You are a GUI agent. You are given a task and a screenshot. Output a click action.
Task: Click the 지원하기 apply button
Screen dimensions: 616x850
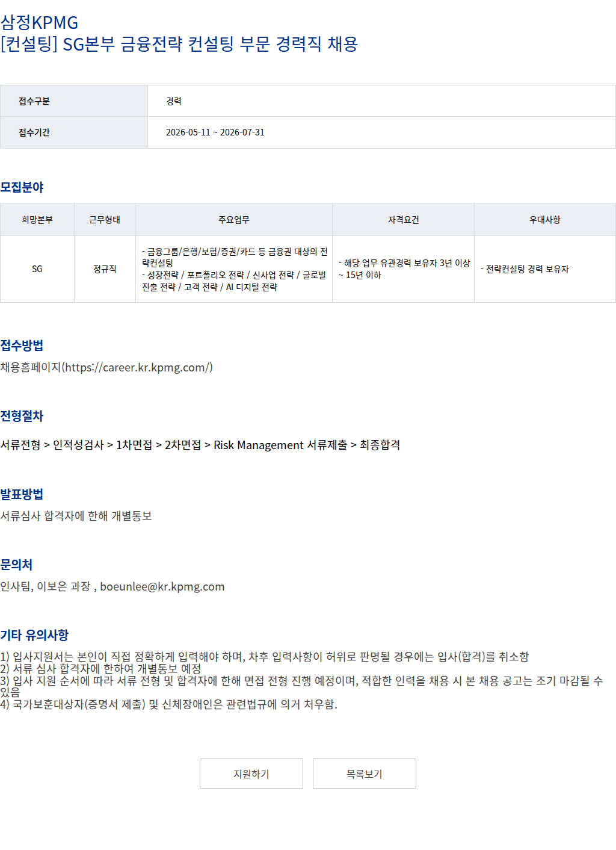click(x=251, y=774)
